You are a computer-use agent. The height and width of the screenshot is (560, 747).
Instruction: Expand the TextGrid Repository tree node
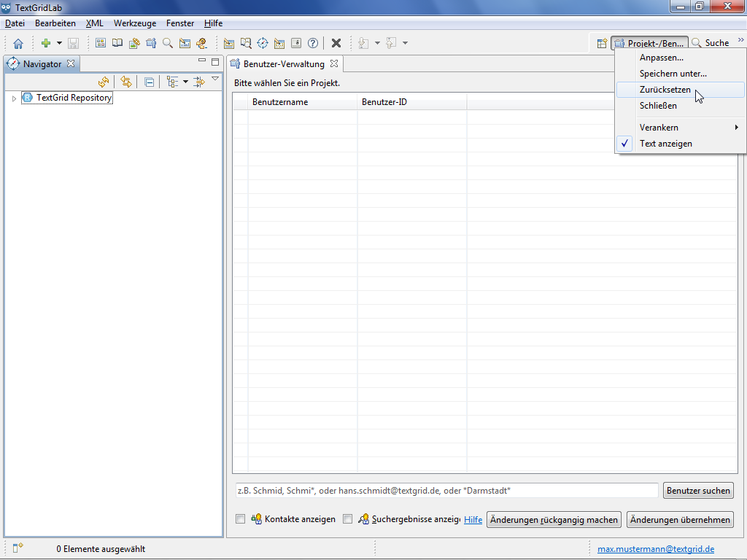pyautogui.click(x=14, y=98)
